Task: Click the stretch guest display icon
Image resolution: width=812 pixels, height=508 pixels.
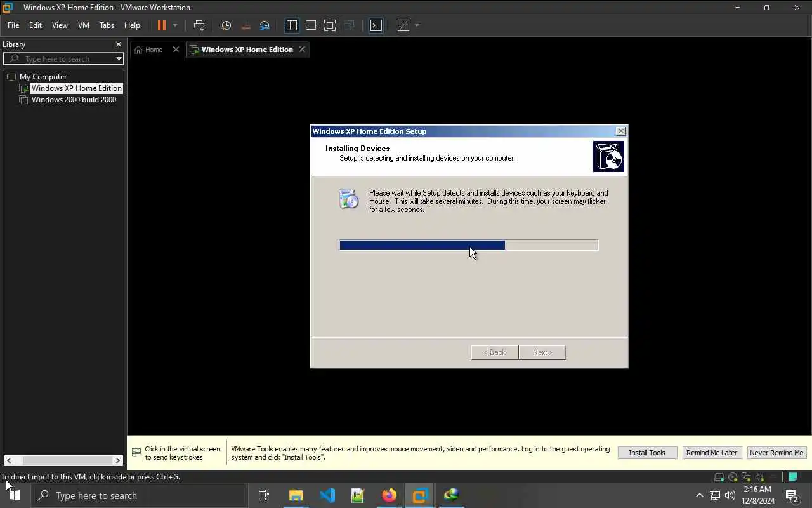Action: 403,25
